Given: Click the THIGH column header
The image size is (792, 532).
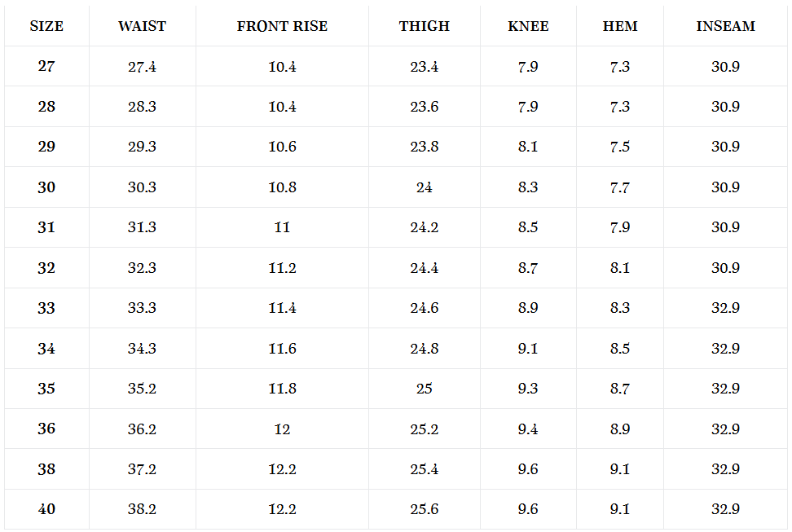Looking at the screenshot, I should (x=424, y=26).
